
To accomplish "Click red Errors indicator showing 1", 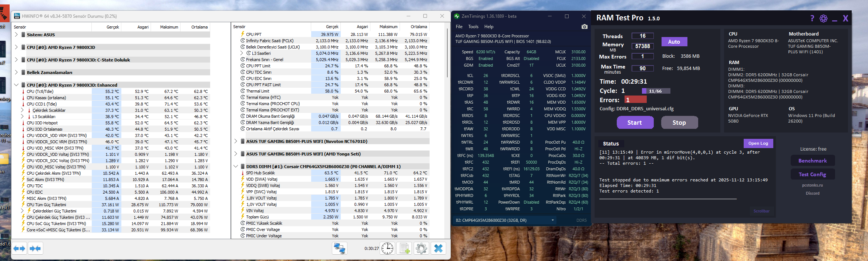I will click(636, 100).
